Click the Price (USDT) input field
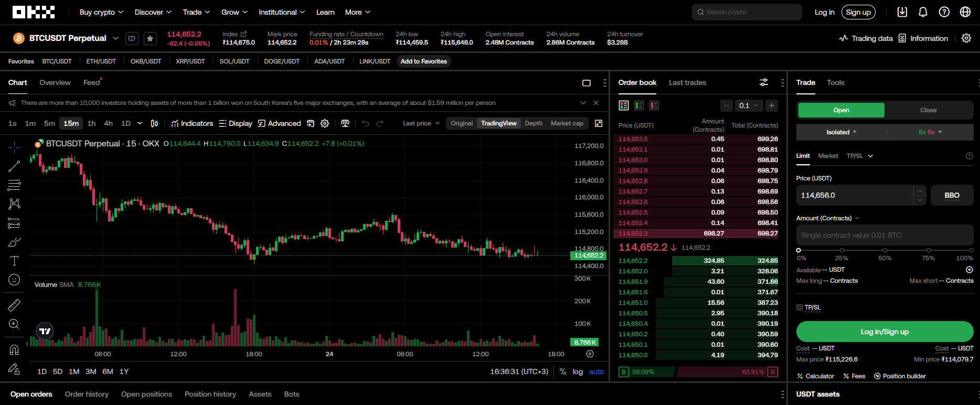 point(856,195)
